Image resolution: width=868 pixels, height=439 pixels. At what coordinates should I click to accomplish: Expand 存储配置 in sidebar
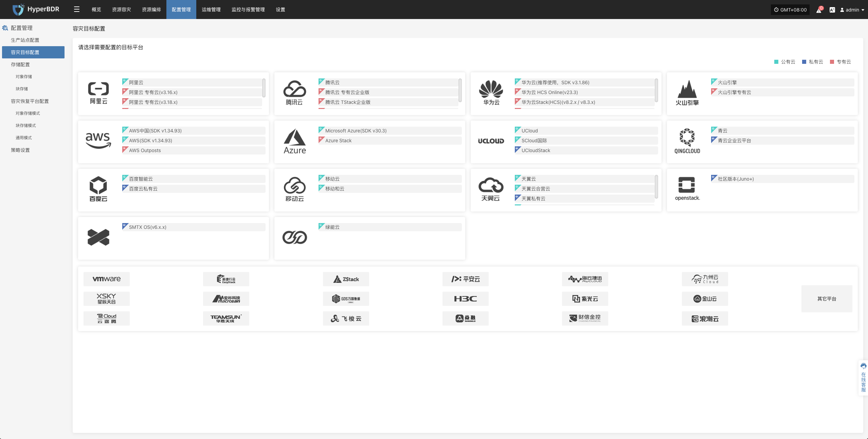tap(33, 65)
